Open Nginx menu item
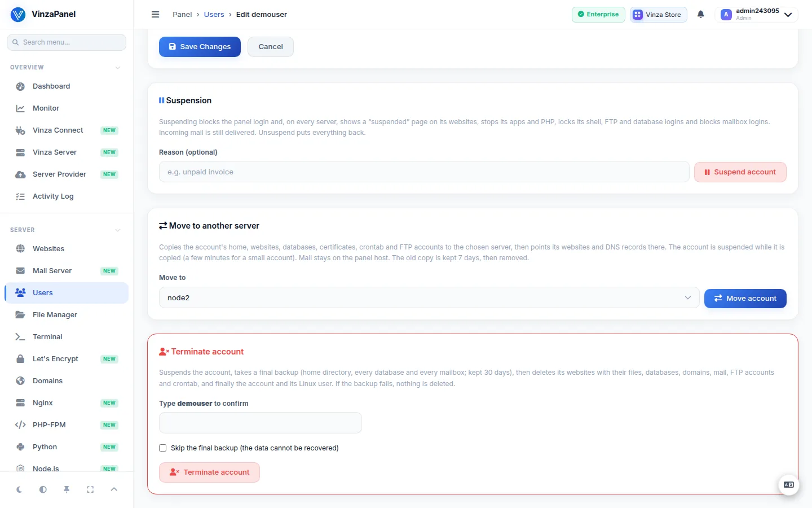The height and width of the screenshot is (508, 812). click(x=67, y=403)
